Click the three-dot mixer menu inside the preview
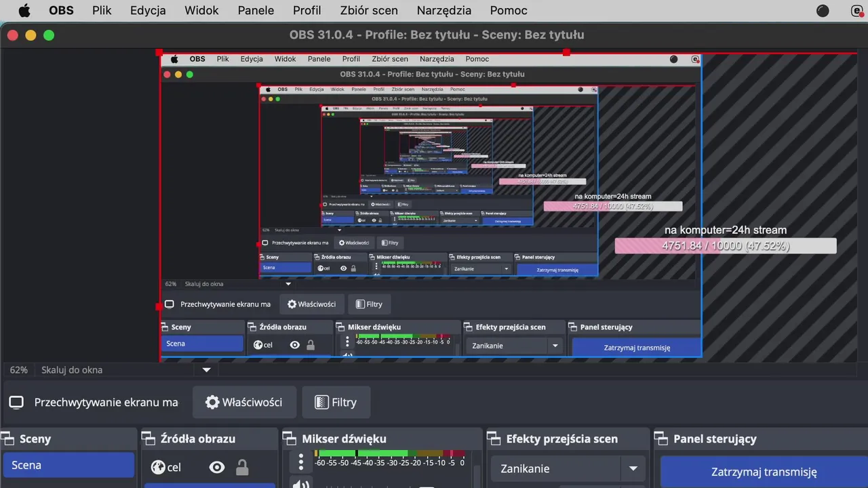Viewport: 868px width, 488px height. point(347,342)
